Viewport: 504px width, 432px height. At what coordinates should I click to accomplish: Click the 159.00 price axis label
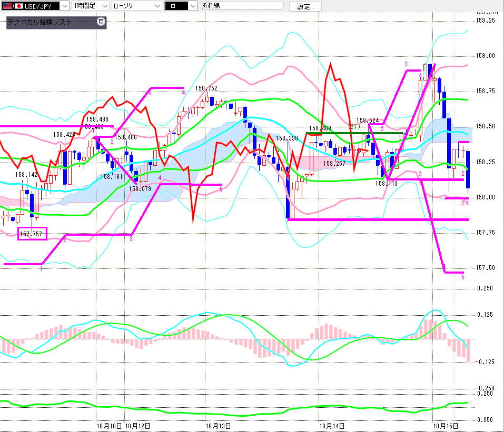point(486,56)
